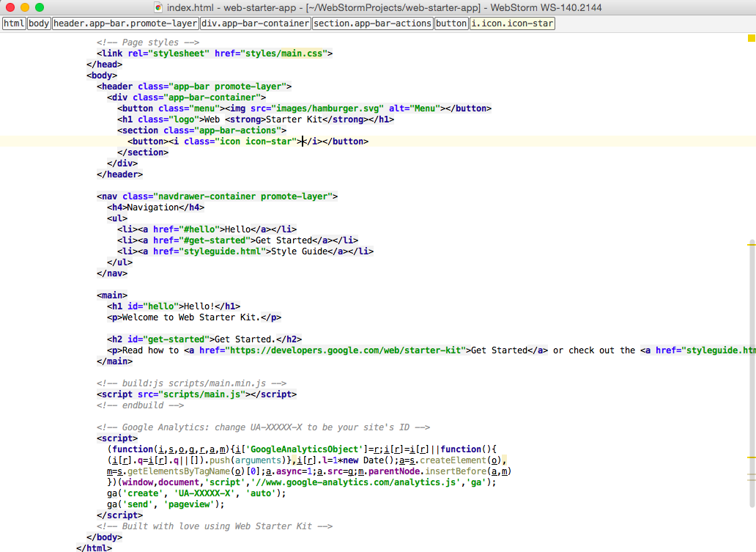Click the "Page styles" comment line
The width and height of the screenshot is (756, 552).
coord(148,43)
